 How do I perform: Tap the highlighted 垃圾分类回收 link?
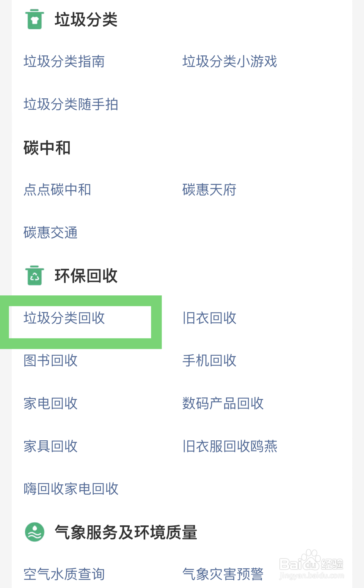click(64, 318)
